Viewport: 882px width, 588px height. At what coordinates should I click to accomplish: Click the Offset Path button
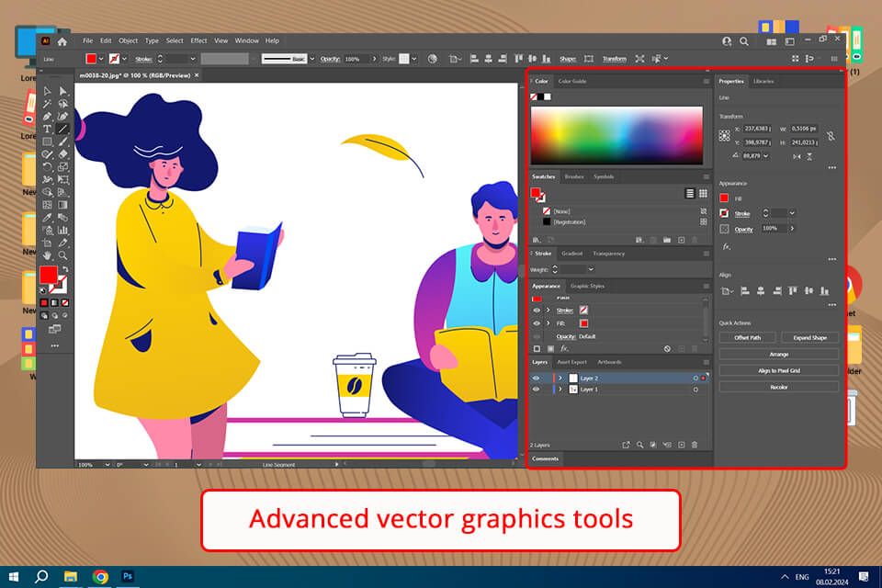[747, 337]
